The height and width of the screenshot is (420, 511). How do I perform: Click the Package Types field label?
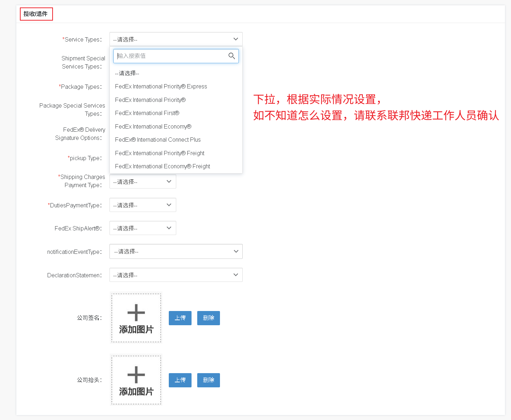(80, 87)
